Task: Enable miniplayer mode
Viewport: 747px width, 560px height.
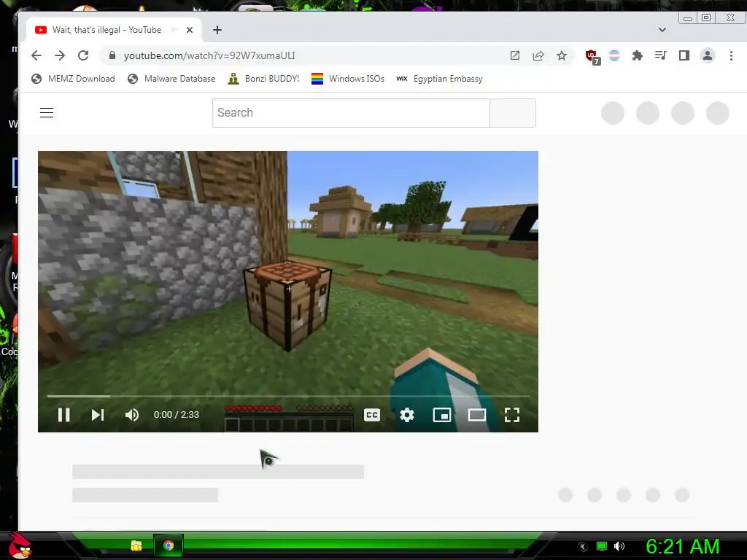Action: point(441,415)
